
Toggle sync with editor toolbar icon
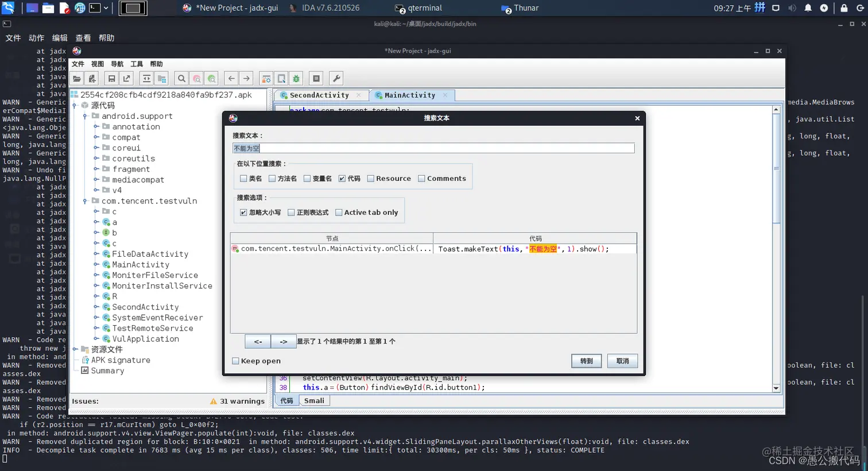click(146, 79)
